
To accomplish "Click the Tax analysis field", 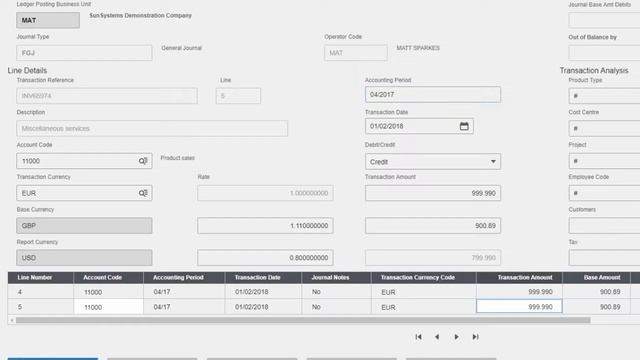I will [x=604, y=258].
